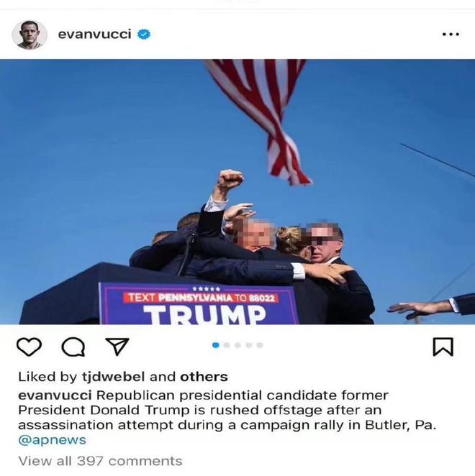Jump to the second carousel dot
475x476 pixels.
pyautogui.click(x=227, y=345)
